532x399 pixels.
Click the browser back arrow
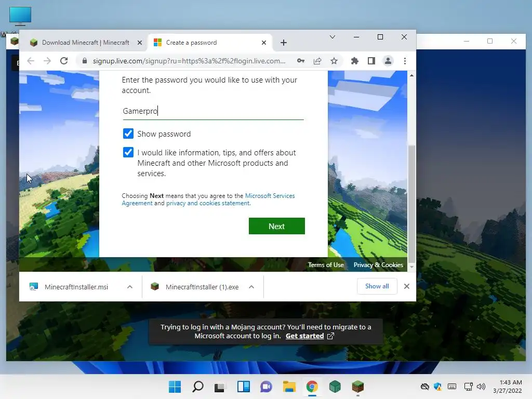pyautogui.click(x=31, y=61)
